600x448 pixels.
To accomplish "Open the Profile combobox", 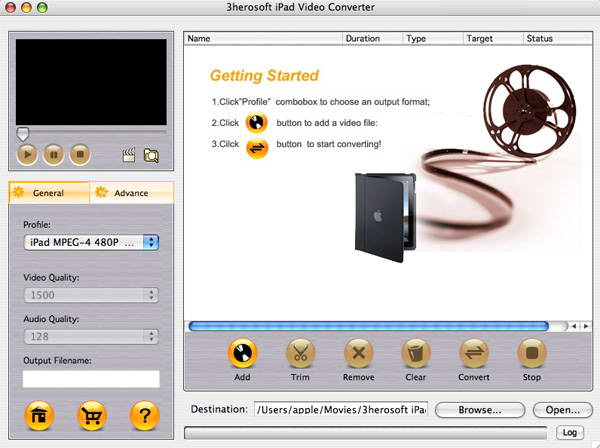I will point(91,243).
